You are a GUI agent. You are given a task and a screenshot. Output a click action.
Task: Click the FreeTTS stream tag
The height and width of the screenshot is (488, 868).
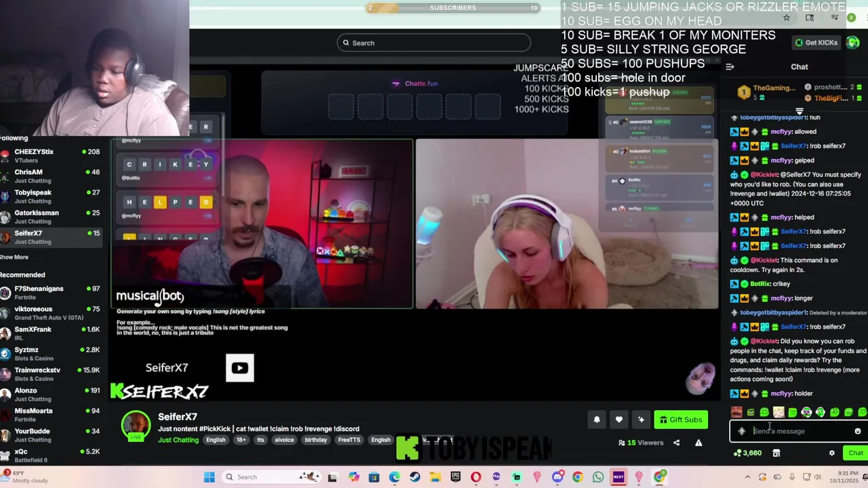point(349,440)
